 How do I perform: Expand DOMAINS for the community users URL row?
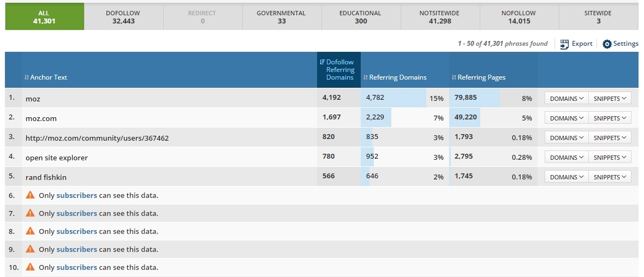567,138
